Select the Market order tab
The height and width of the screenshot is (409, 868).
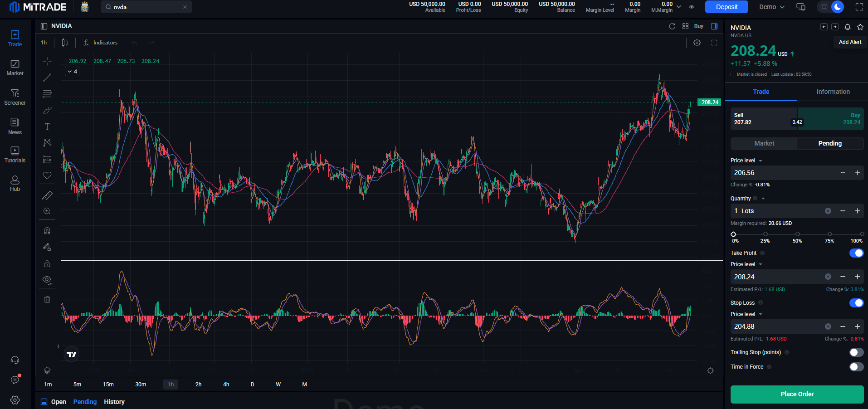pos(764,143)
